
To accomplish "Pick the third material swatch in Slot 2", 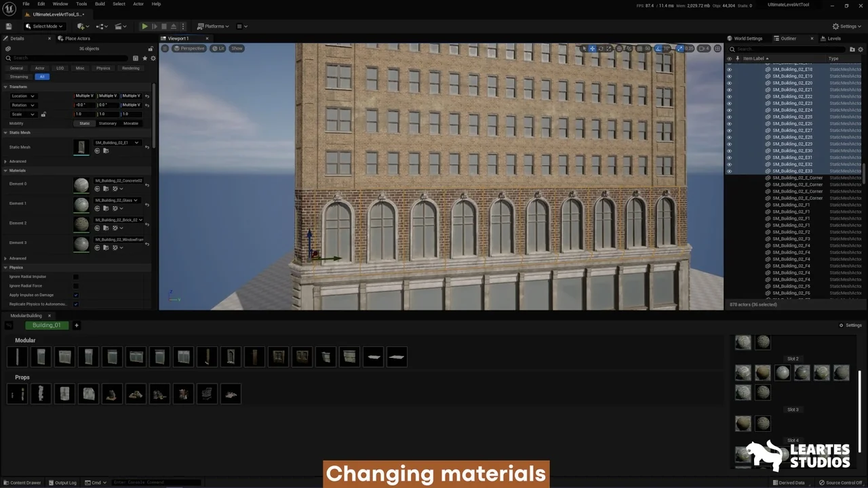I will tap(783, 373).
